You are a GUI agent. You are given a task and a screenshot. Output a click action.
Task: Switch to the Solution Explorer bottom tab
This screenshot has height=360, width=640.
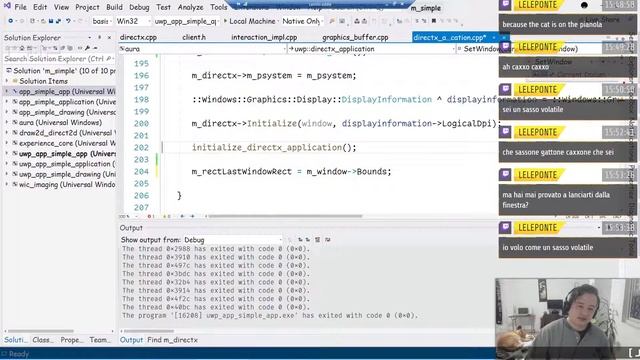(x=16, y=340)
